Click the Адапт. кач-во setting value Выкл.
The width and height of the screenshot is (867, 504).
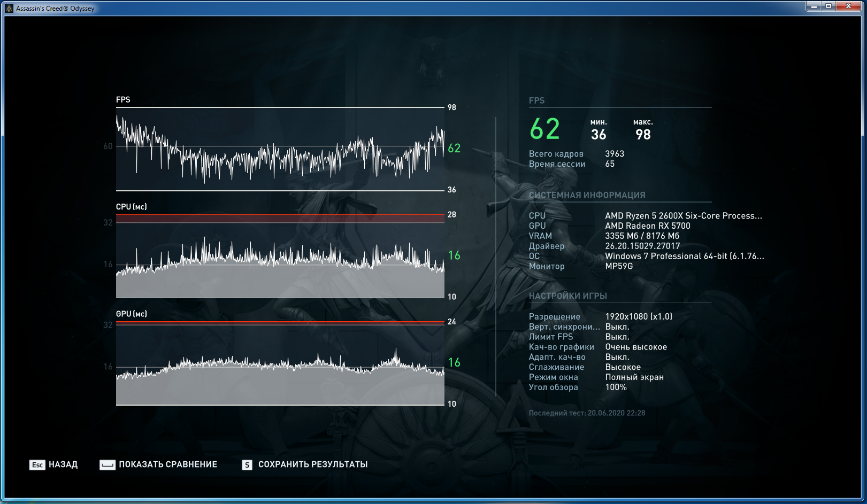click(617, 358)
